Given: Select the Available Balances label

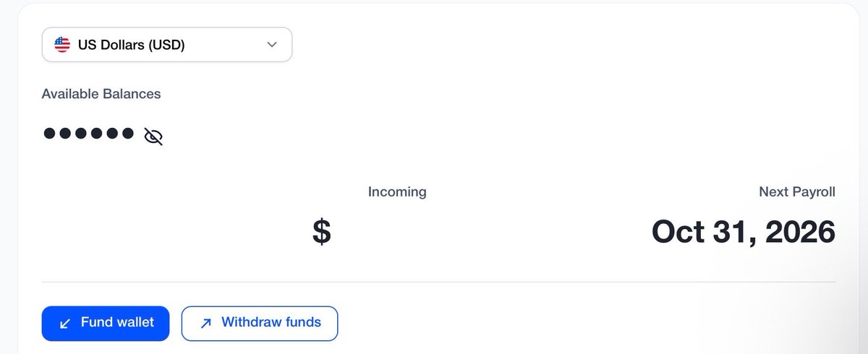Looking at the screenshot, I should tap(101, 94).
